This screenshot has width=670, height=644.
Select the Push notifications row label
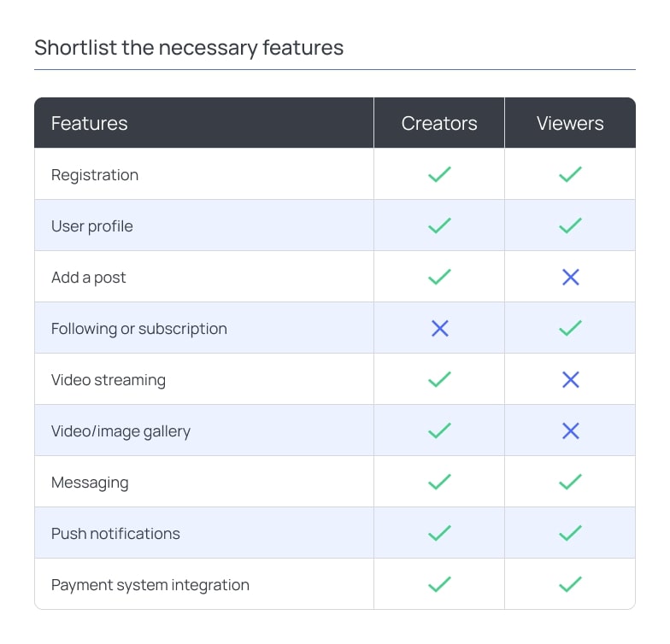tap(115, 534)
